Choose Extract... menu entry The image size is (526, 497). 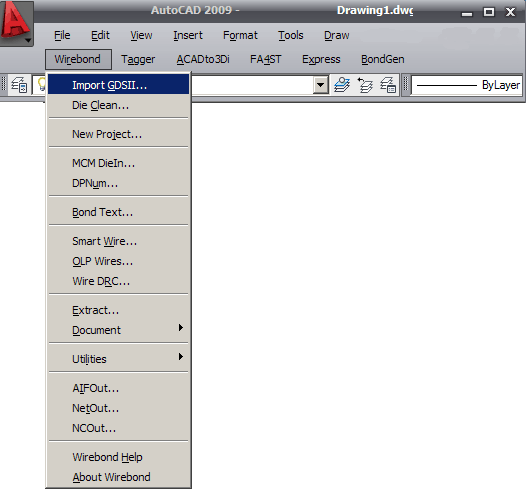click(x=118, y=310)
